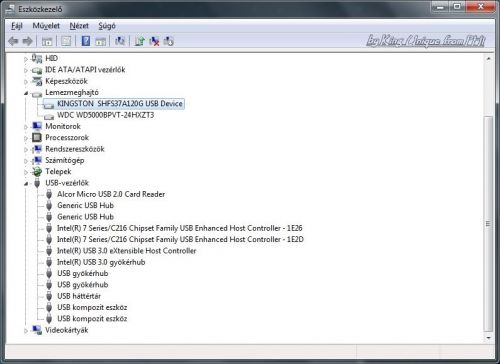Select the second USB gyökérhub entry
Image resolution: width=500 pixels, height=364 pixels.
pos(83,285)
